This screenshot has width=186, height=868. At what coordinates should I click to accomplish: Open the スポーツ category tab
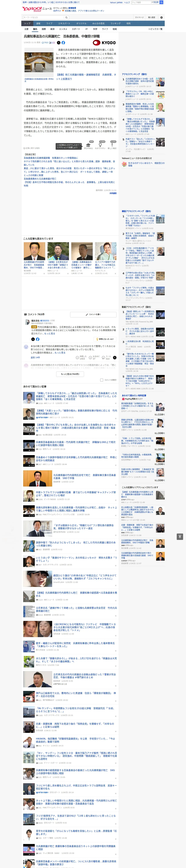[76, 29]
